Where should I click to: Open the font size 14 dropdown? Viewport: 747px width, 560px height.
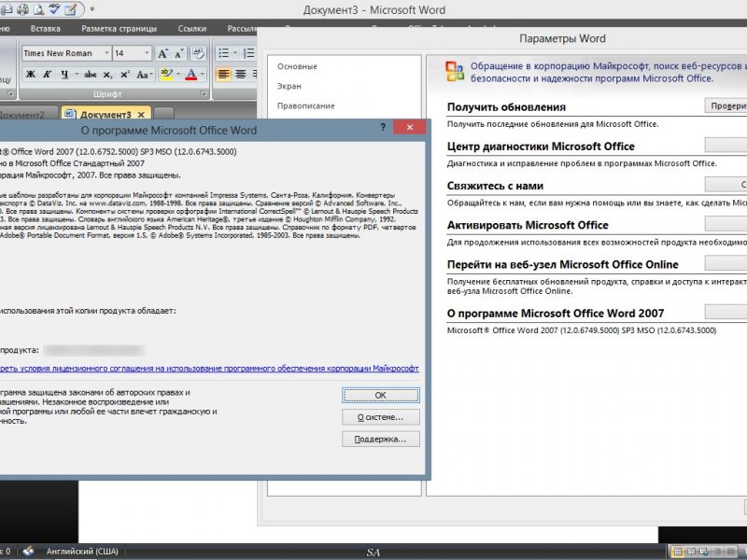[x=147, y=53]
